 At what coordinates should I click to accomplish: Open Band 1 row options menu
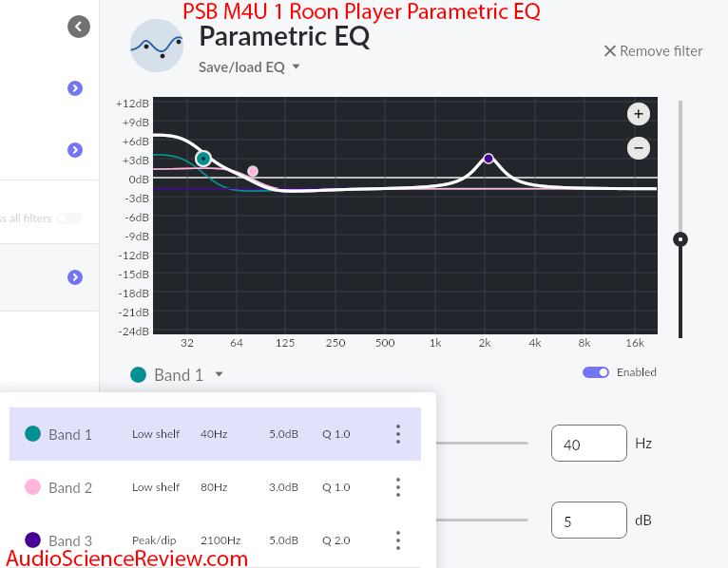click(398, 434)
